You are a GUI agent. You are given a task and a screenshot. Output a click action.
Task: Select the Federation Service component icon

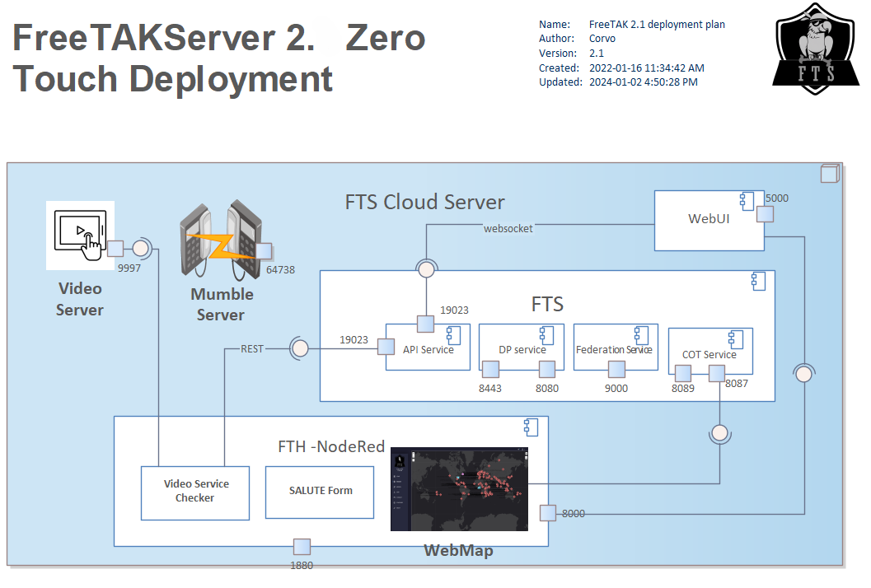[642, 335]
